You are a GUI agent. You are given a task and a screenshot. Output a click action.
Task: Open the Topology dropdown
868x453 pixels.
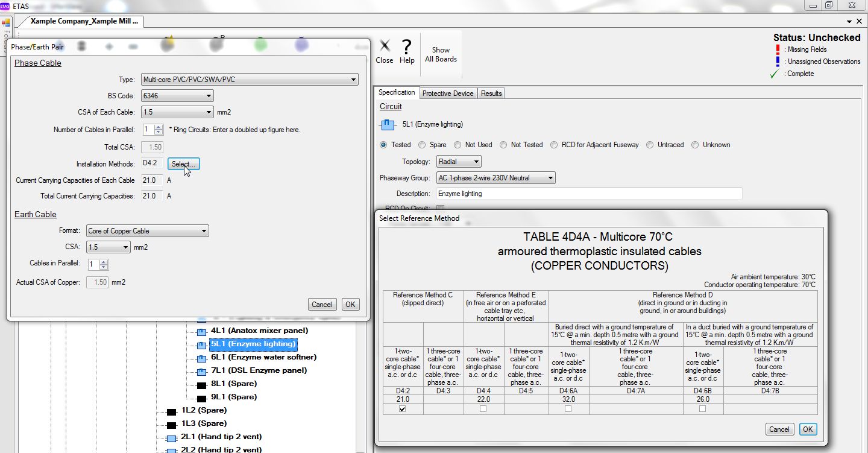point(459,162)
